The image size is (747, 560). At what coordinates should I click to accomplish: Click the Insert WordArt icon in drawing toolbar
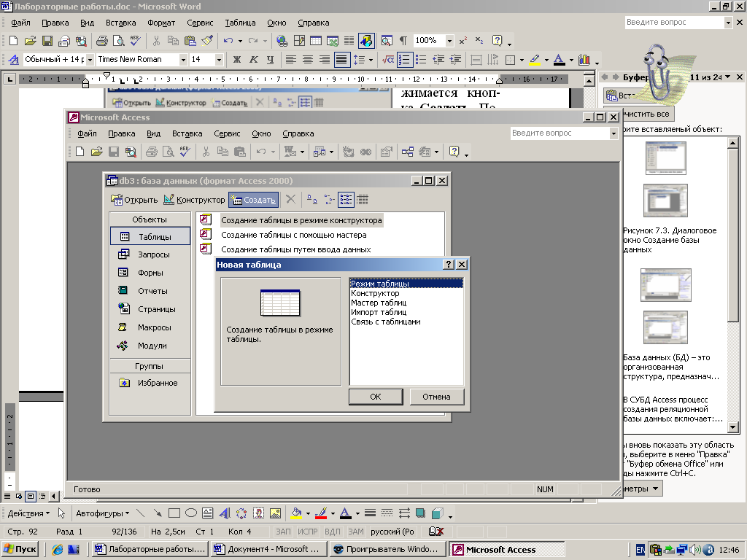(x=224, y=513)
